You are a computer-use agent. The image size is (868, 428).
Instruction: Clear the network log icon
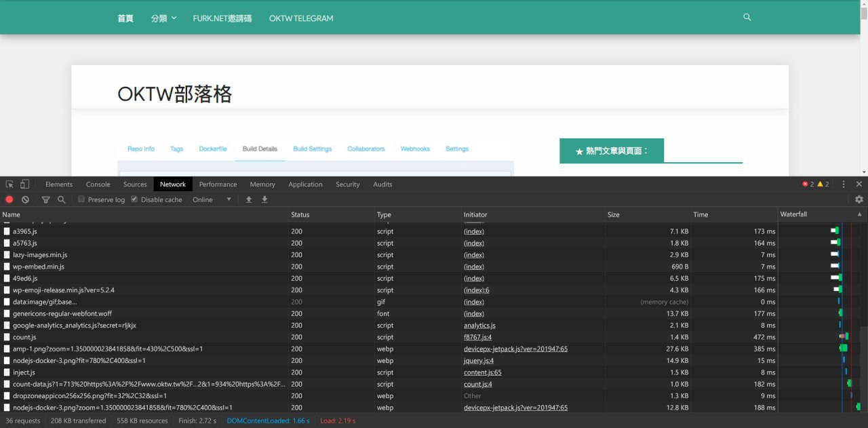pyautogui.click(x=25, y=199)
